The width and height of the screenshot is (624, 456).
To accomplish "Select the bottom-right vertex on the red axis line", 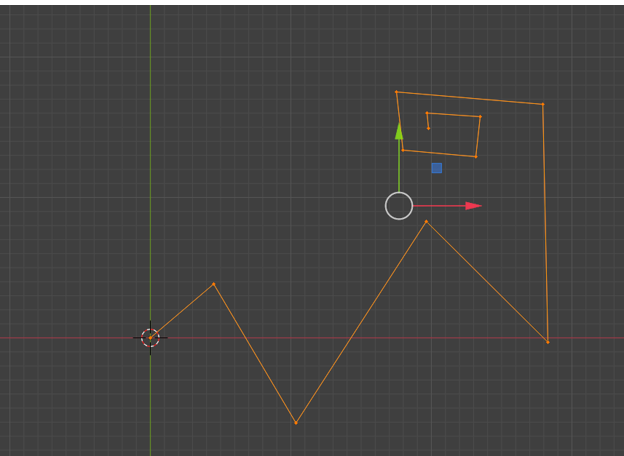I will pyautogui.click(x=548, y=342).
